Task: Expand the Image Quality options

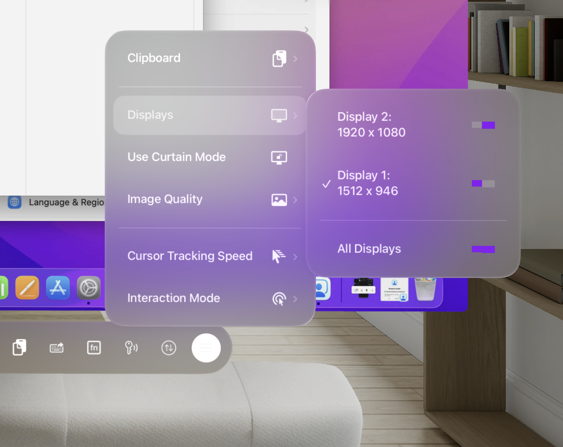Action: coord(210,200)
